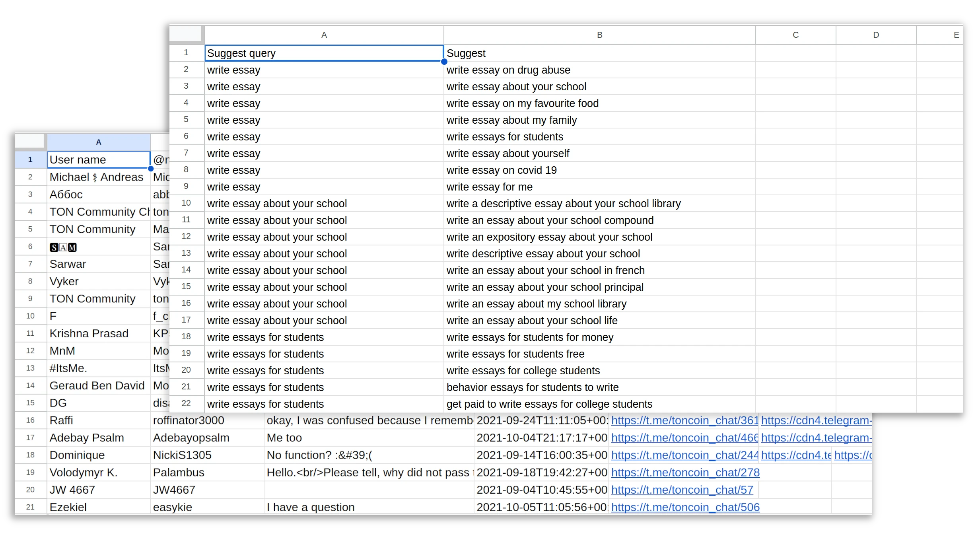Open the toncoin_chat/506 link
The height and width of the screenshot is (533, 980).
pos(685,508)
